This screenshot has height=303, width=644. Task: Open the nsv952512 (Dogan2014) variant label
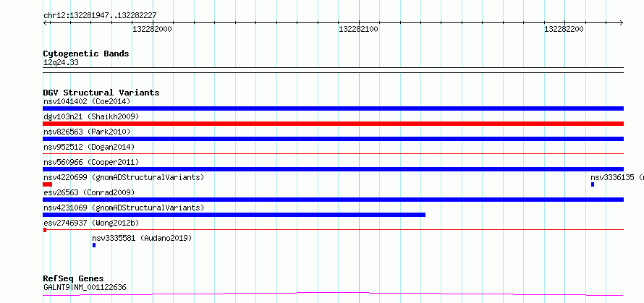click(x=89, y=147)
